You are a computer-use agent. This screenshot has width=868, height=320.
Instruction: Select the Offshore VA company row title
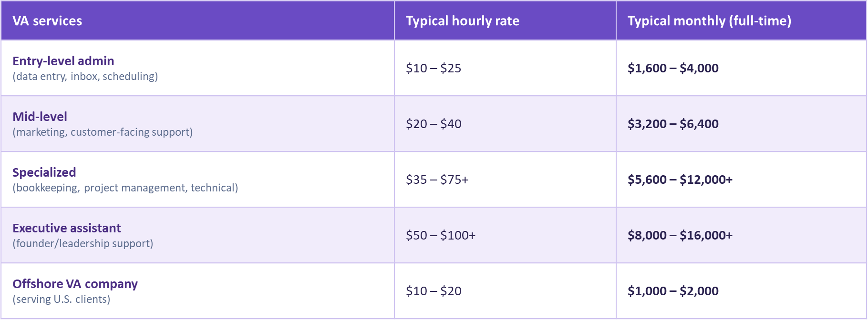[x=75, y=284]
